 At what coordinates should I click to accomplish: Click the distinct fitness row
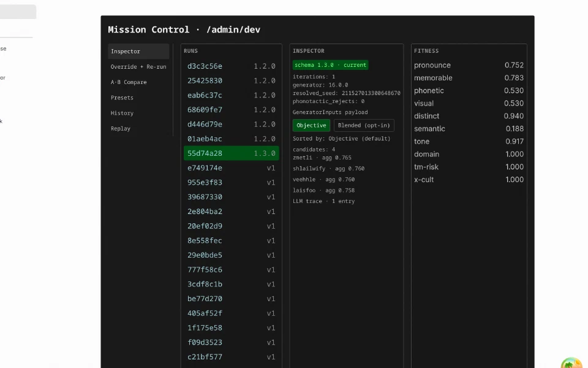click(469, 117)
